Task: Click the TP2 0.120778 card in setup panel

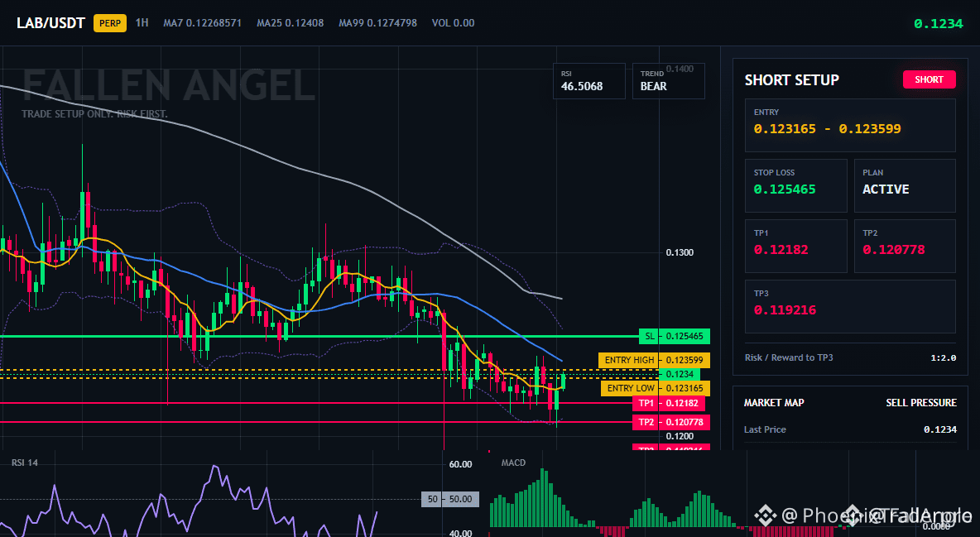Action: pos(905,246)
